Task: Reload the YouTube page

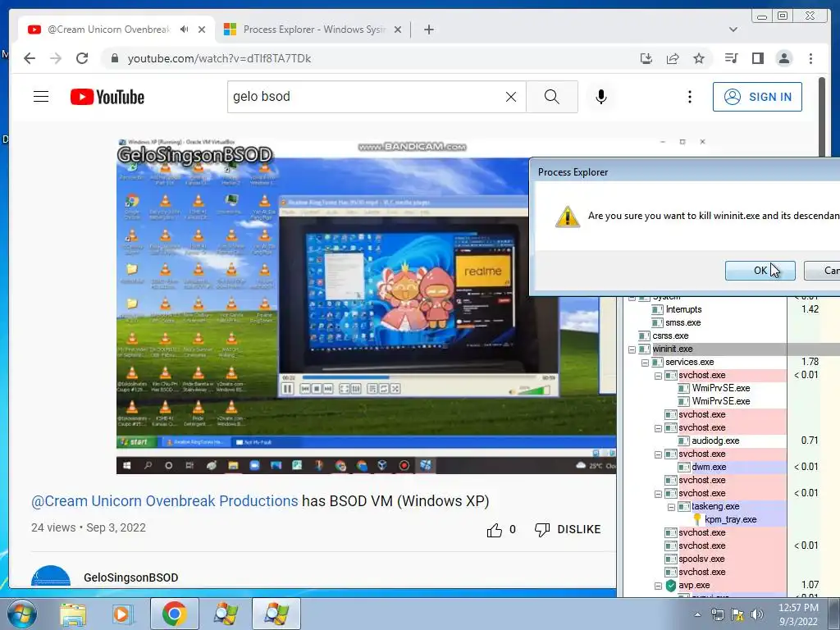Action: (82, 58)
